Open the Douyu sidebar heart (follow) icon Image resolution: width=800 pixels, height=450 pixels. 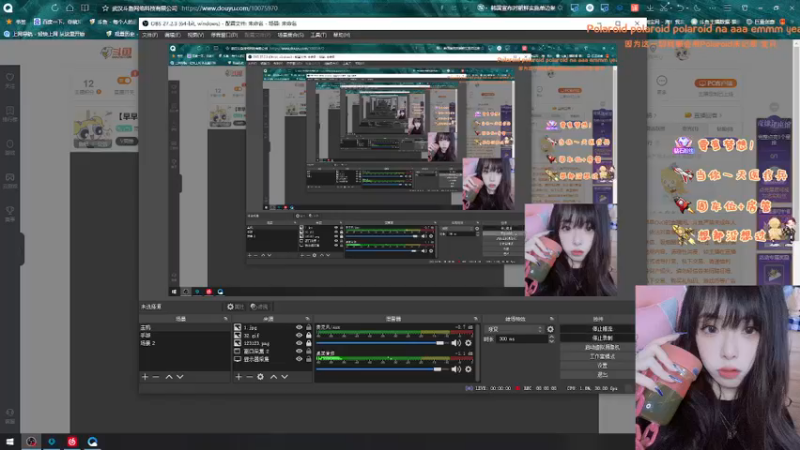pos(10,78)
